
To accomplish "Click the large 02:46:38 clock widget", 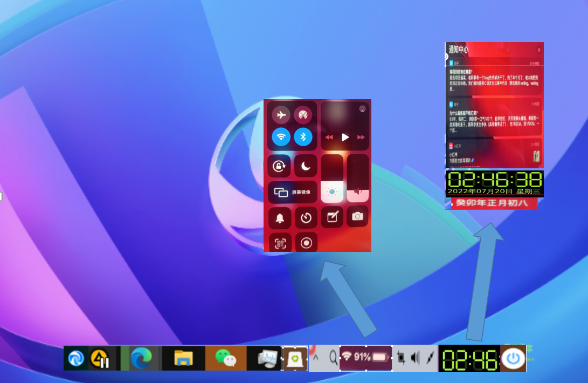I will 495,180.
